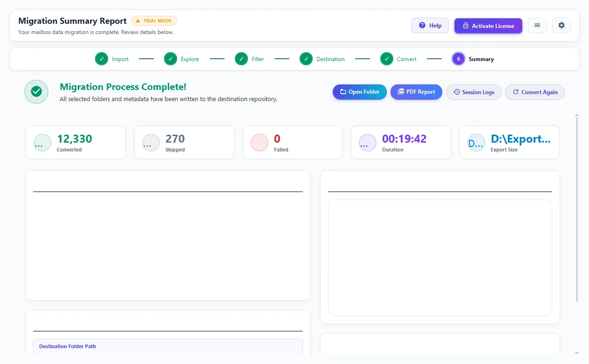
Task: Select the 270 skipped count
Action: tap(175, 139)
